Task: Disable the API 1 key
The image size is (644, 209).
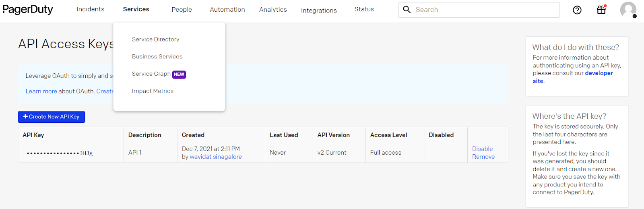Action: point(482,149)
